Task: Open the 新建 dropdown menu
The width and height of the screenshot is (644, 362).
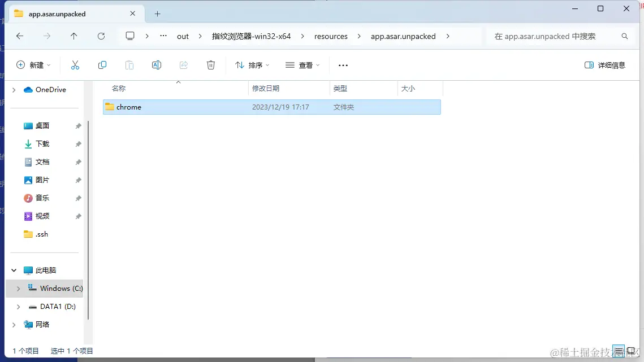Action: 33,65
